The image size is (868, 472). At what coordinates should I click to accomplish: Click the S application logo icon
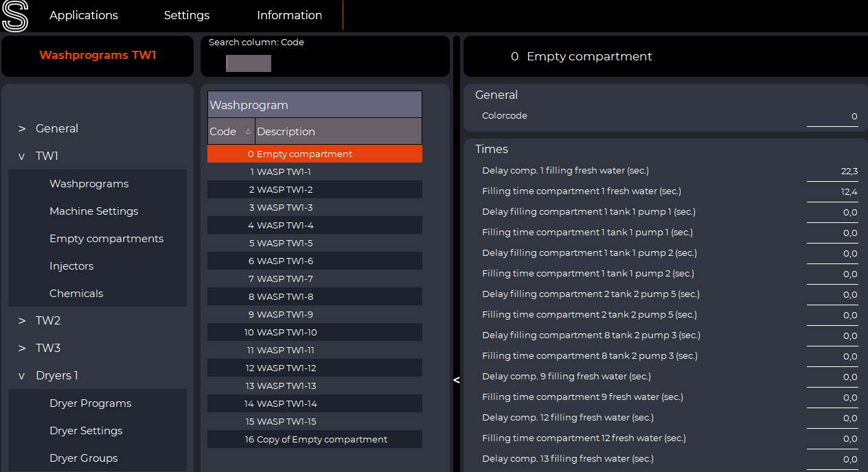pos(15,16)
